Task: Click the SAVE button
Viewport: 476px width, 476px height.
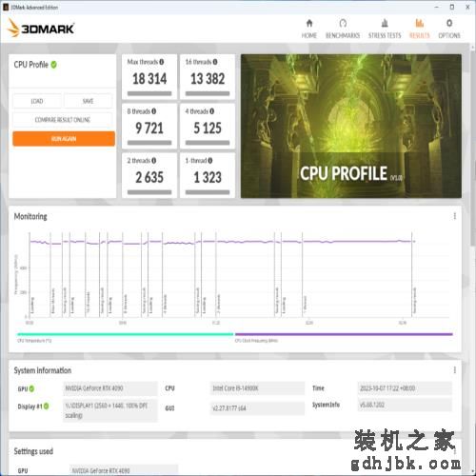Action: point(88,101)
